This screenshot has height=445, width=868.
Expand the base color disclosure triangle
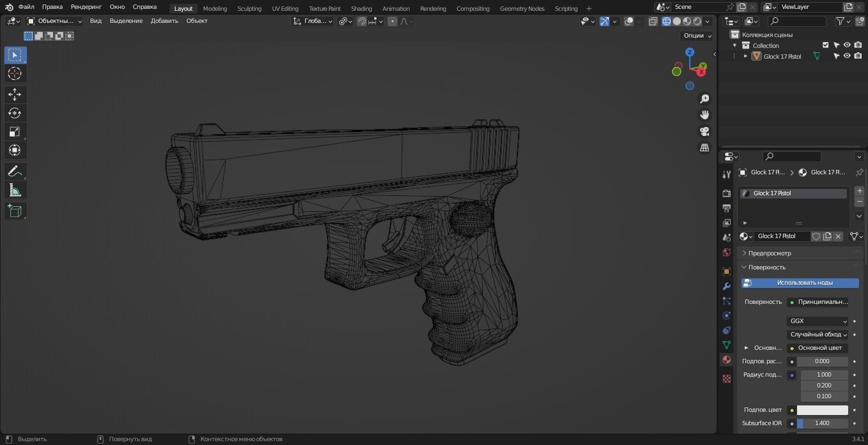[x=746, y=348]
